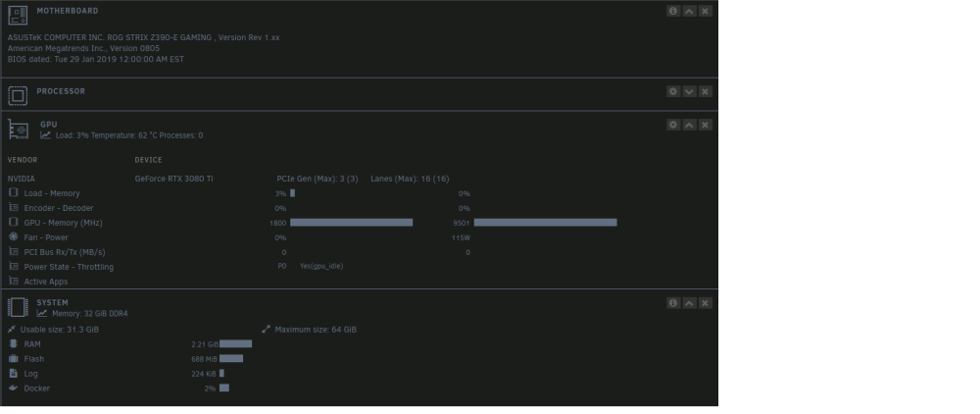Click the Flash drive icon
Image resolution: width=980 pixels, height=414 pixels.
pos(13,358)
